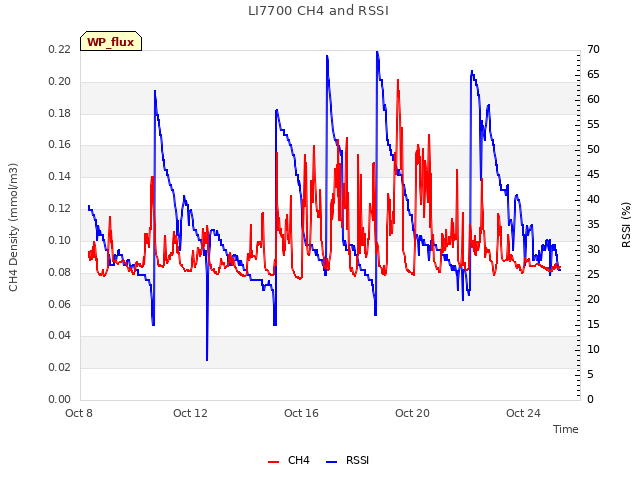This screenshot has width=640, height=480.
Task: Click the 15 RSSI axis value
Action: click(x=593, y=324)
